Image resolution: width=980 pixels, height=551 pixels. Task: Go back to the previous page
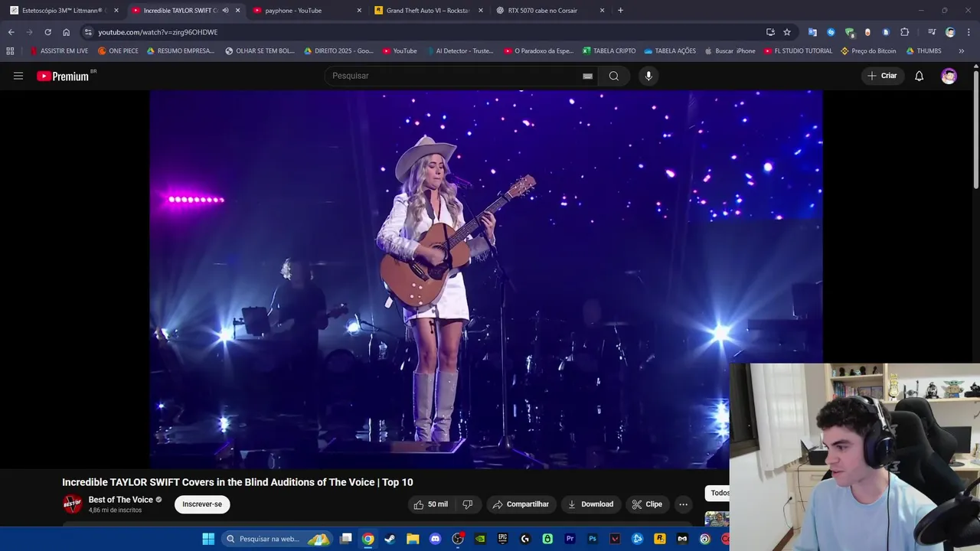(x=11, y=32)
